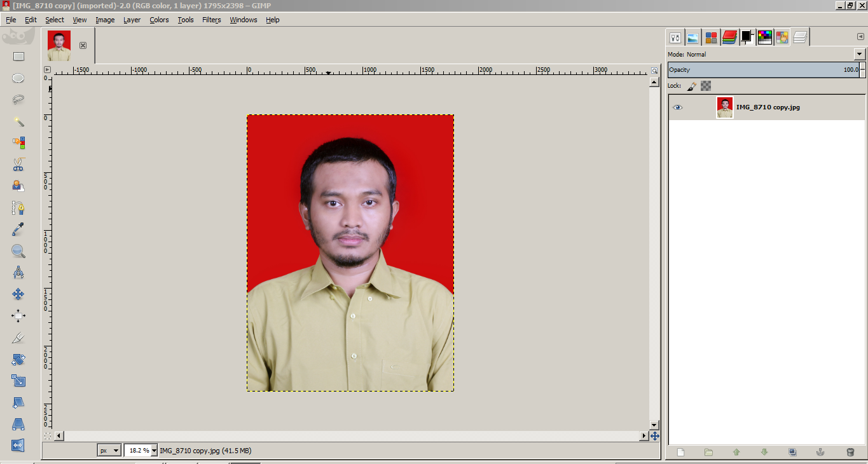Switch to the Colormap hand tab
868x464 pixels.
782,38
